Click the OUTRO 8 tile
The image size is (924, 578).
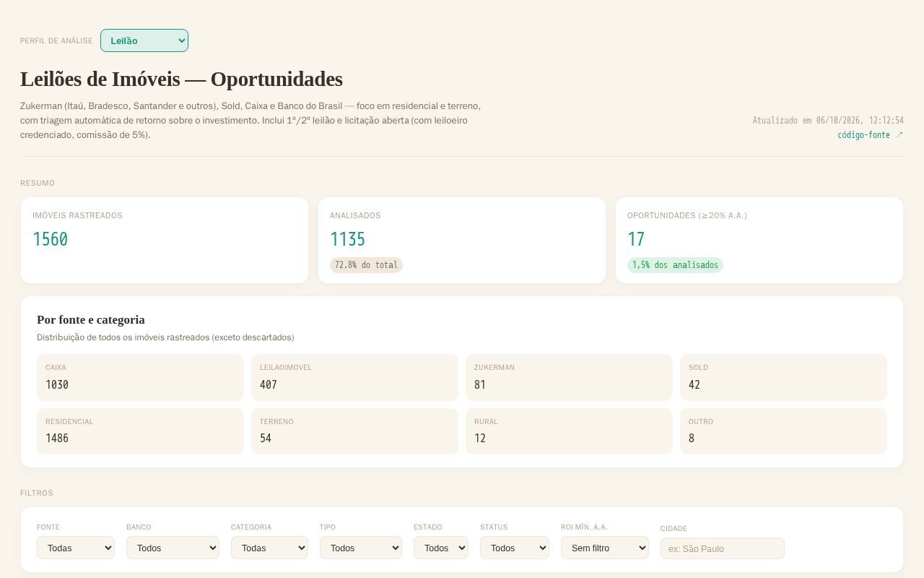point(783,431)
